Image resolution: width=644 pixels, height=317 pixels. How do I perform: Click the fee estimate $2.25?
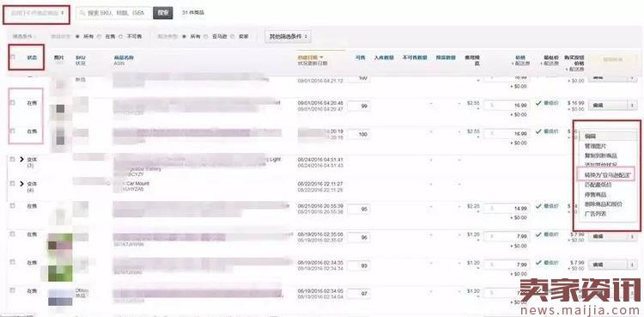(x=473, y=206)
